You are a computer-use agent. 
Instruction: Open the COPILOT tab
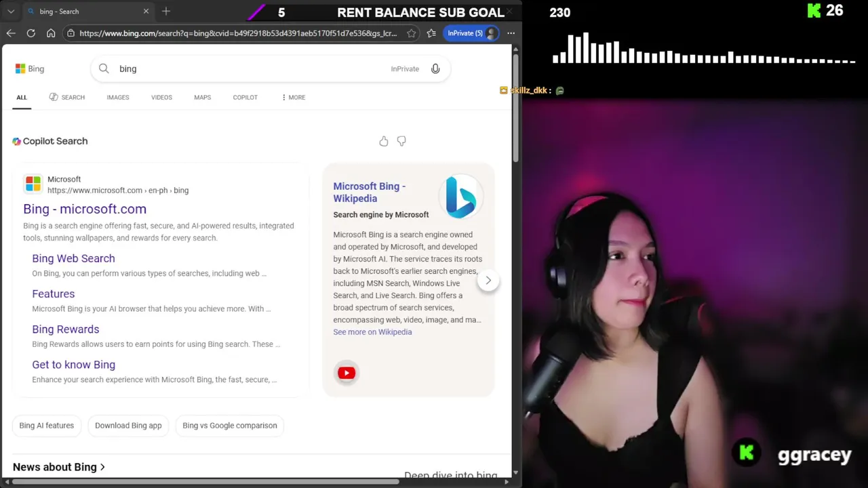tap(245, 97)
